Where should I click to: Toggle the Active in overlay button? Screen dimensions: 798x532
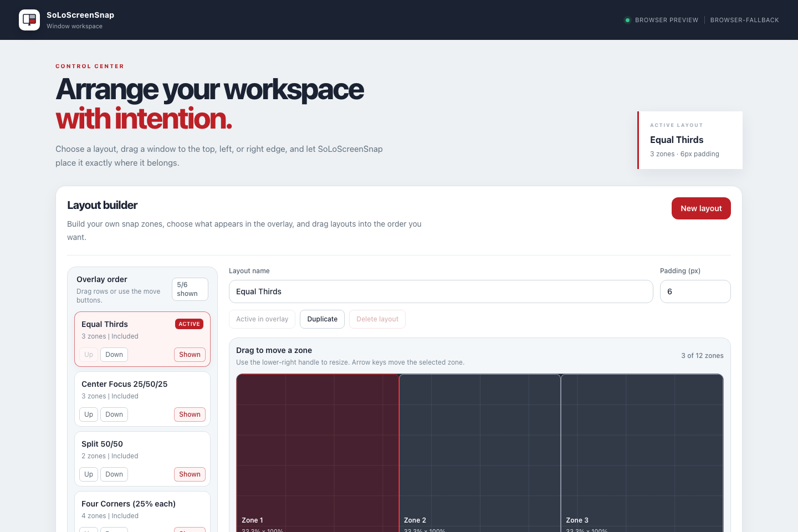(262, 319)
